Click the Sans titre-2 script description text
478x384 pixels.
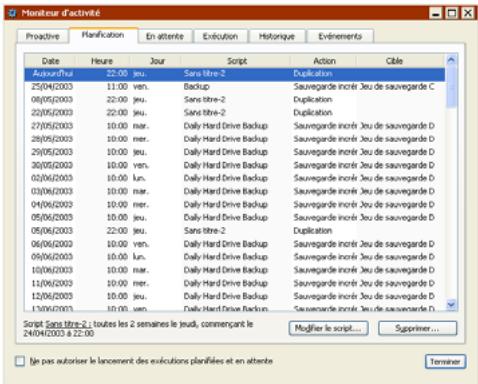[138, 328]
